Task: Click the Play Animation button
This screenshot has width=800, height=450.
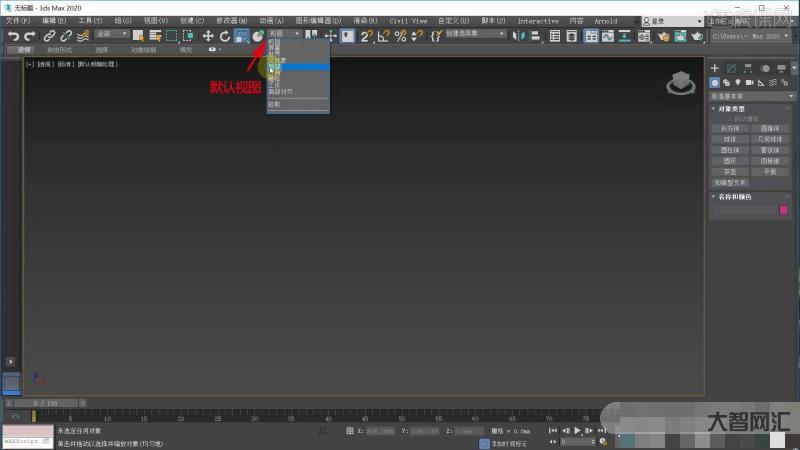Action: click(x=577, y=431)
